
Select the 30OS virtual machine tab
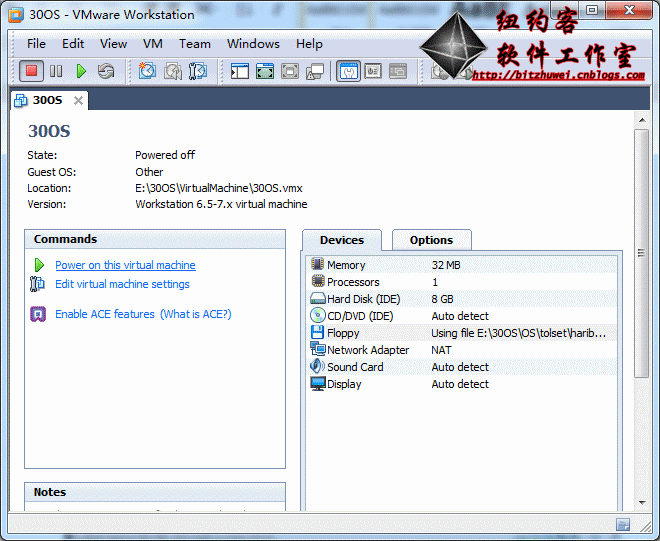click(x=47, y=100)
